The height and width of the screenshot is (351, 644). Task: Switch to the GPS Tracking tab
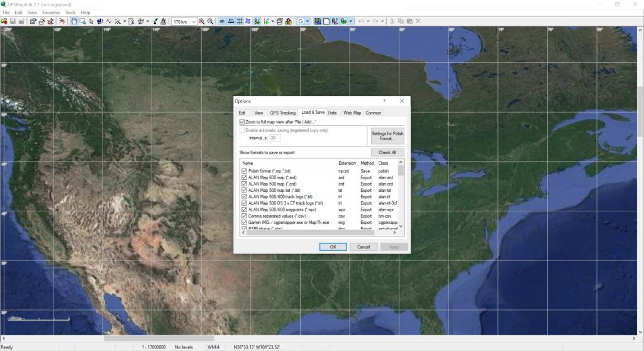282,113
